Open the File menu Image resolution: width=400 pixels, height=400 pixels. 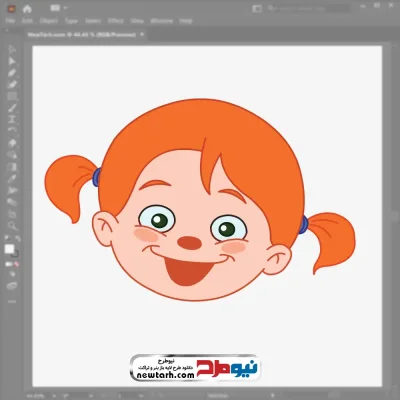tap(10, 21)
